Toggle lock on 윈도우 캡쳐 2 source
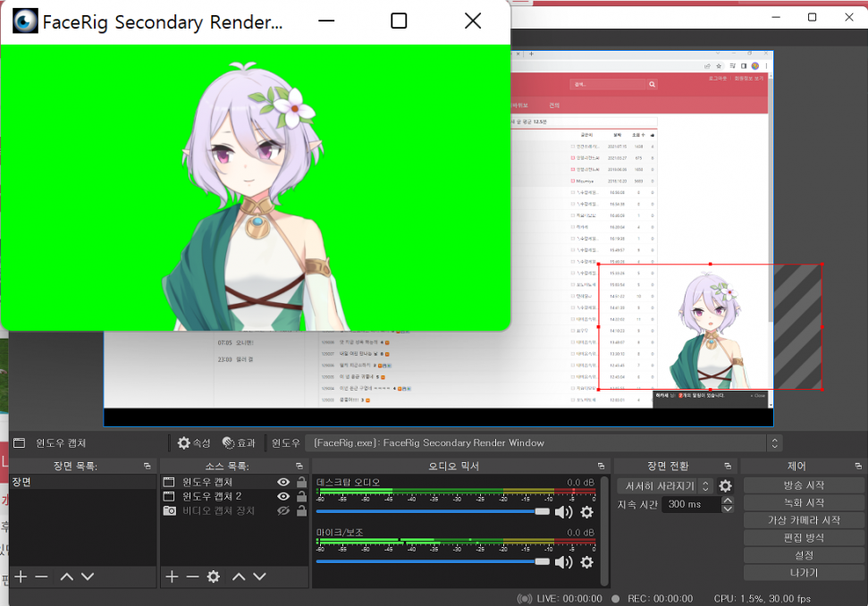The width and height of the screenshot is (868, 606). [x=301, y=496]
